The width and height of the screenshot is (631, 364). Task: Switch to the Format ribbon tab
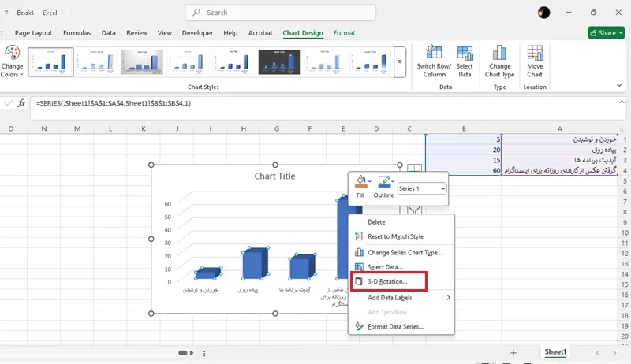coord(344,33)
